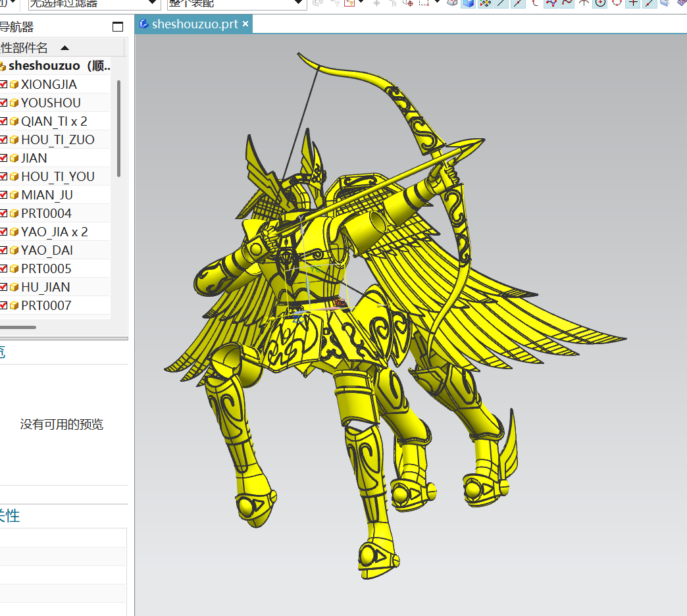Toggle the intersection snap point icon
687x616 pixels.
pyautogui.click(x=582, y=3)
